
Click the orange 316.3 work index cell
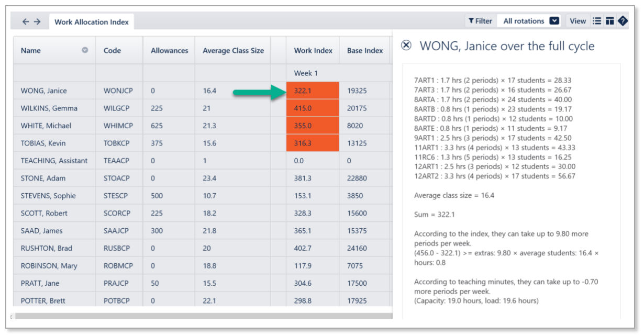313,143
